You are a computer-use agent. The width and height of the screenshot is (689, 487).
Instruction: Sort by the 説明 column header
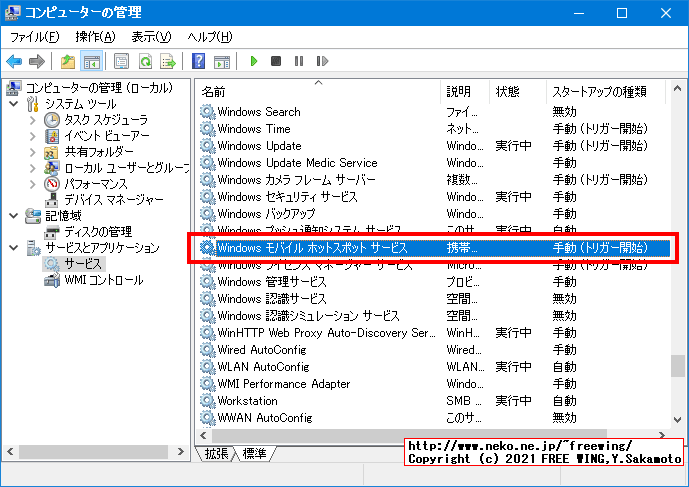tap(465, 92)
